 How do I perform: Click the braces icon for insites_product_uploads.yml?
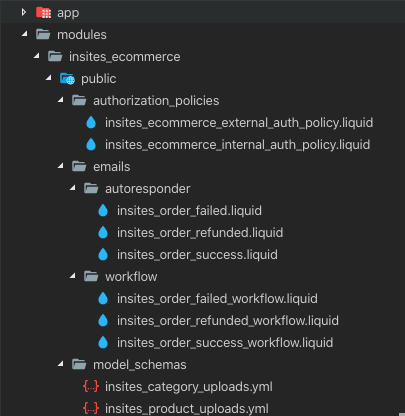coord(91,409)
